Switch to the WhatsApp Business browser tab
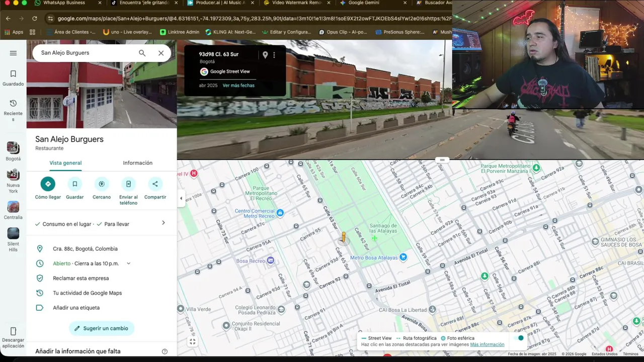 click(64, 3)
